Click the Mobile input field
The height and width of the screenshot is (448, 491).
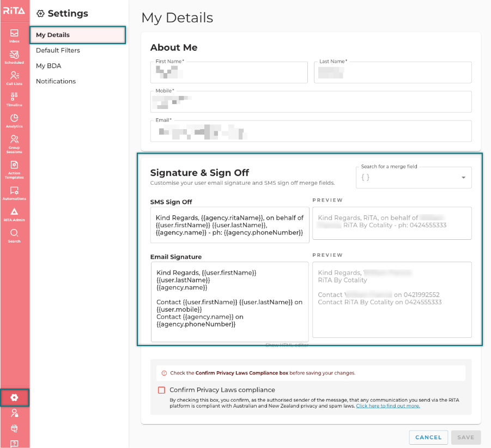click(311, 102)
